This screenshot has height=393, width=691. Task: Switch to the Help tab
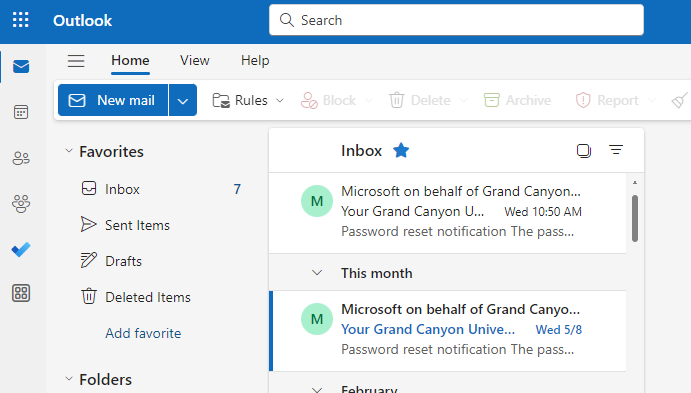pos(255,60)
